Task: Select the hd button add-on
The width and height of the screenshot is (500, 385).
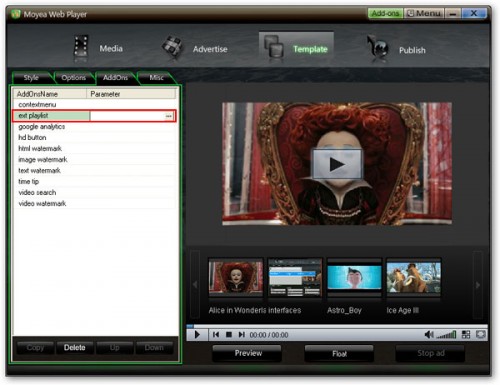Action: click(x=94, y=137)
